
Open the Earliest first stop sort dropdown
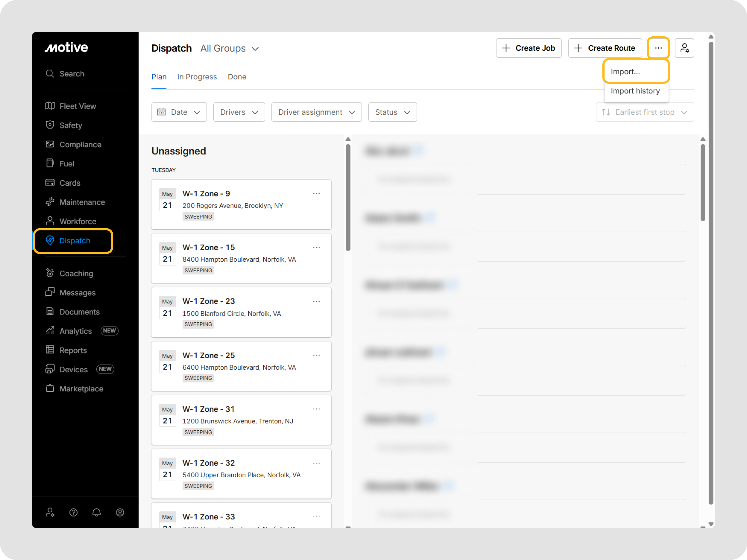coord(645,112)
